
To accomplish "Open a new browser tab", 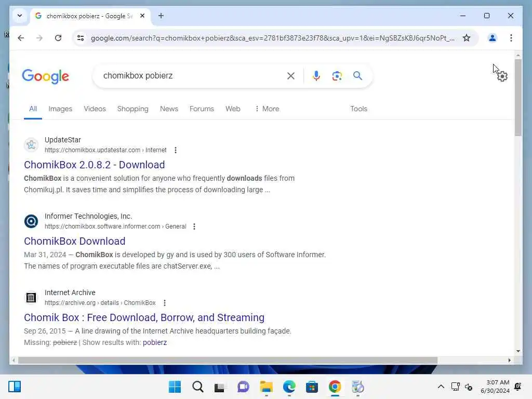I will (161, 16).
